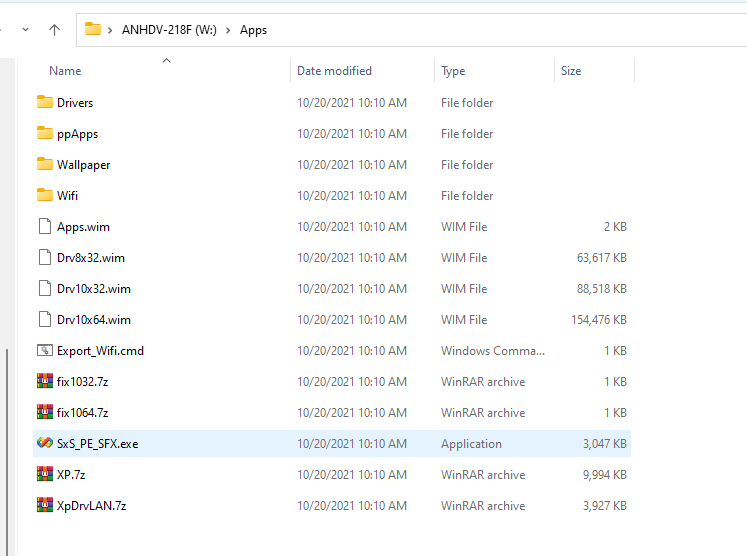
Task: Click the Export_Wifi.cmd file name
Action: pyautogui.click(x=100, y=351)
